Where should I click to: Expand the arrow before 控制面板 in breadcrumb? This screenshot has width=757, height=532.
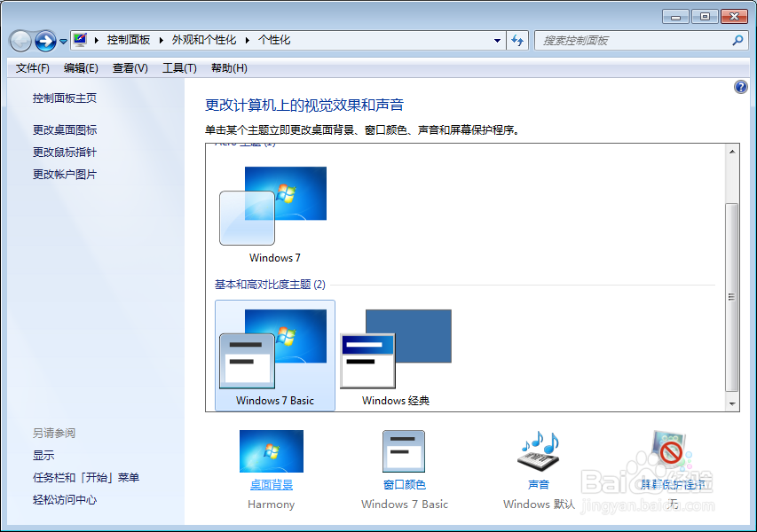pyautogui.click(x=97, y=40)
